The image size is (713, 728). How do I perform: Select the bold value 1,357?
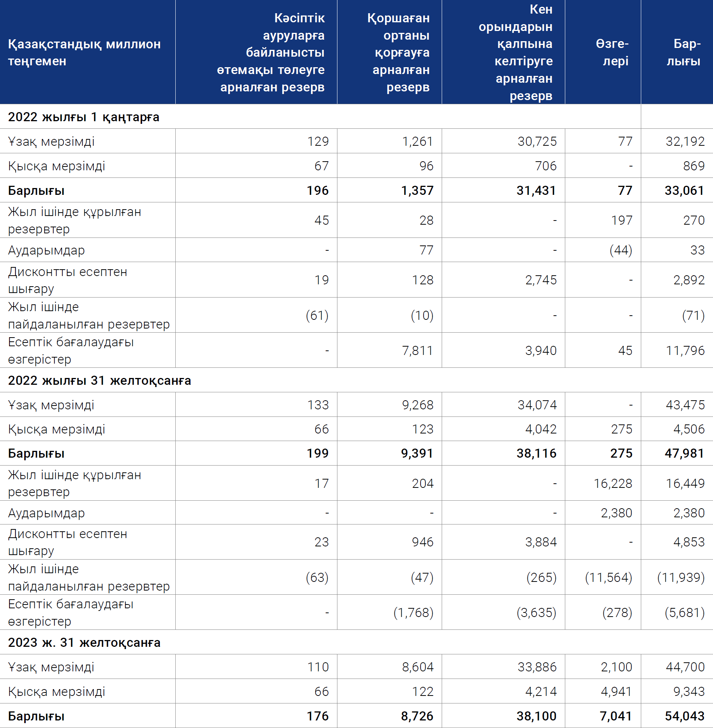(417, 191)
